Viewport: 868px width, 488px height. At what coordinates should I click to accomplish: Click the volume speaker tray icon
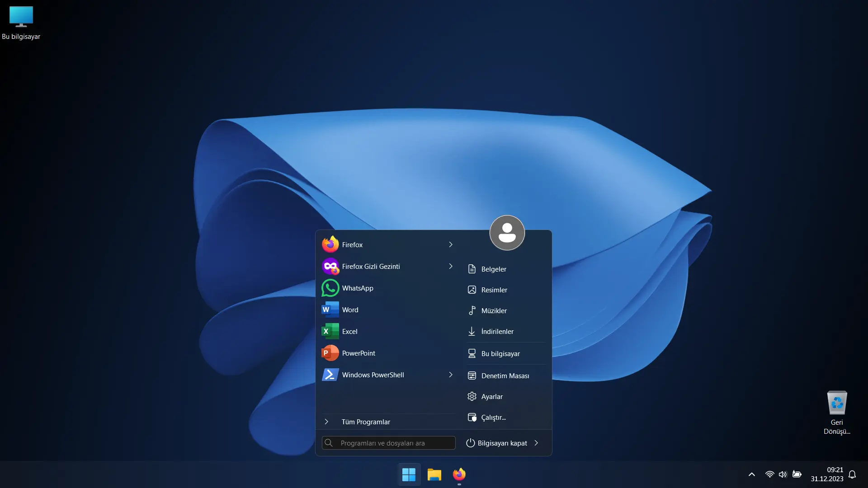(783, 474)
